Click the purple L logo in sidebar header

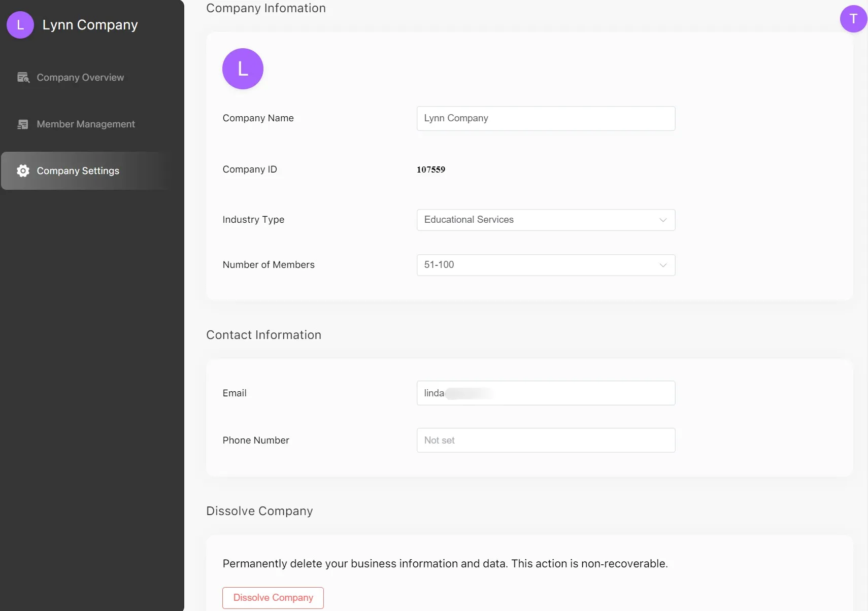20,25
